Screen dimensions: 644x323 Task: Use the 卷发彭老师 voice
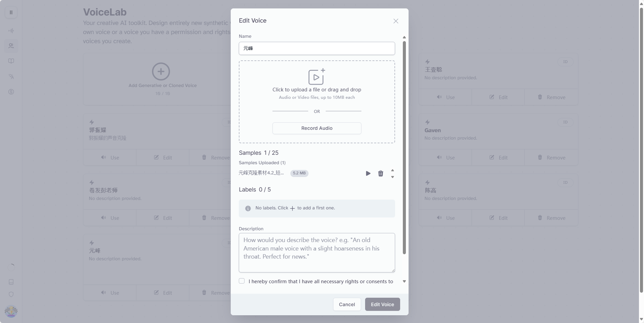pos(110,218)
